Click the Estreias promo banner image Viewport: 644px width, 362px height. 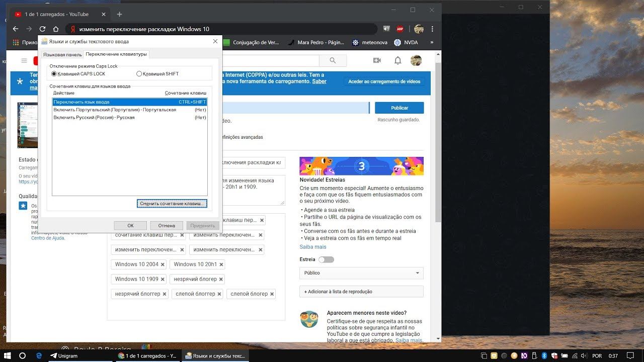tap(361, 166)
